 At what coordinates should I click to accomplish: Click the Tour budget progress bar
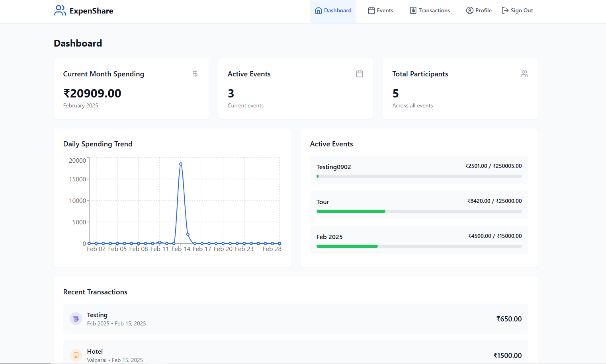click(419, 211)
